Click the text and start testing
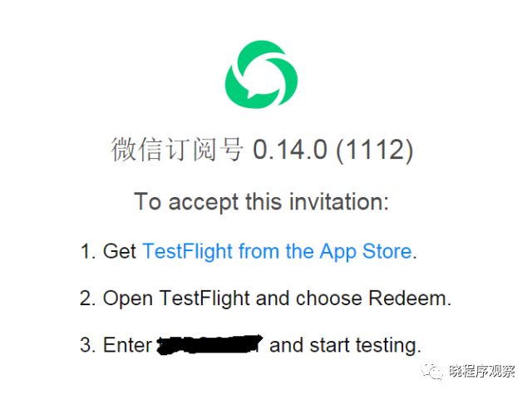This screenshot has width=532, height=395. (345, 346)
